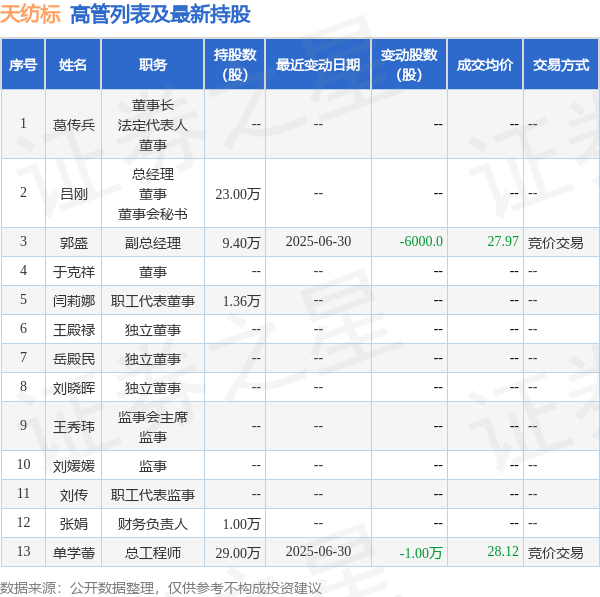Select the name 吕刚
600x597 pixels.
tap(73, 194)
